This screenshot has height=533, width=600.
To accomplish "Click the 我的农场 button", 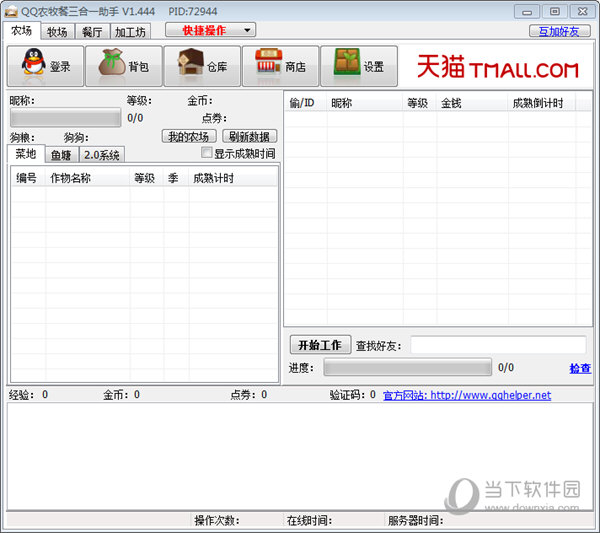I will coord(189,136).
